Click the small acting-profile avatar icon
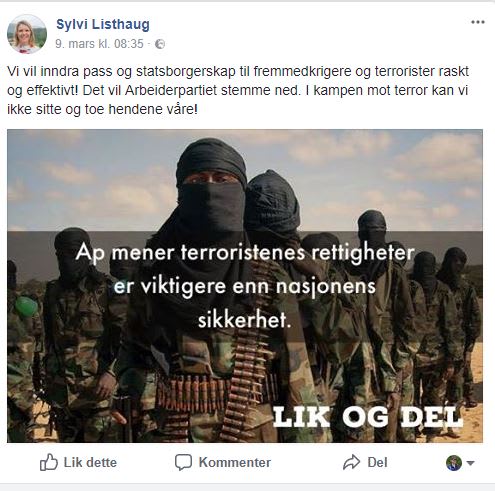Viewport: 495px width, 491px height. (454, 463)
